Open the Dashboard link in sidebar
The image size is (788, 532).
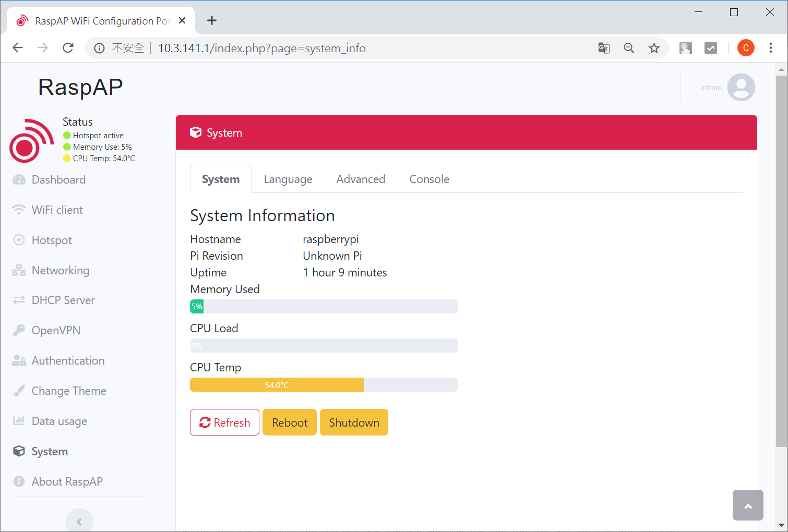[58, 180]
